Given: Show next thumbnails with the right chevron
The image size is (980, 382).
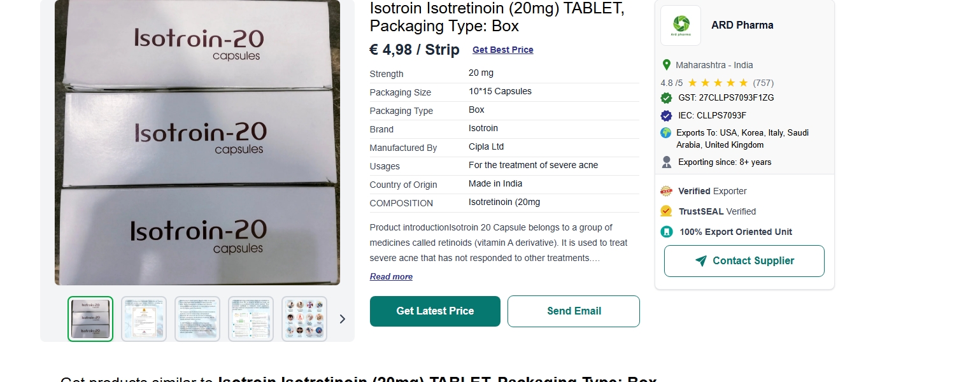Looking at the screenshot, I should click(x=342, y=319).
